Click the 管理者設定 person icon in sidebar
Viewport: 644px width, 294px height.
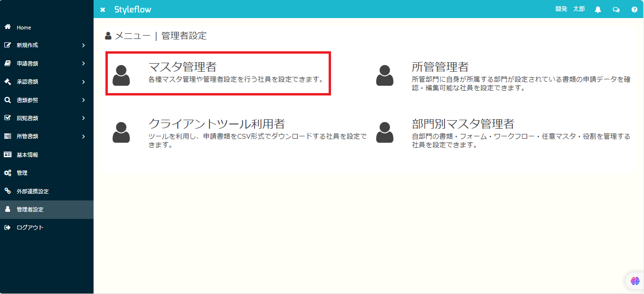tap(8, 209)
